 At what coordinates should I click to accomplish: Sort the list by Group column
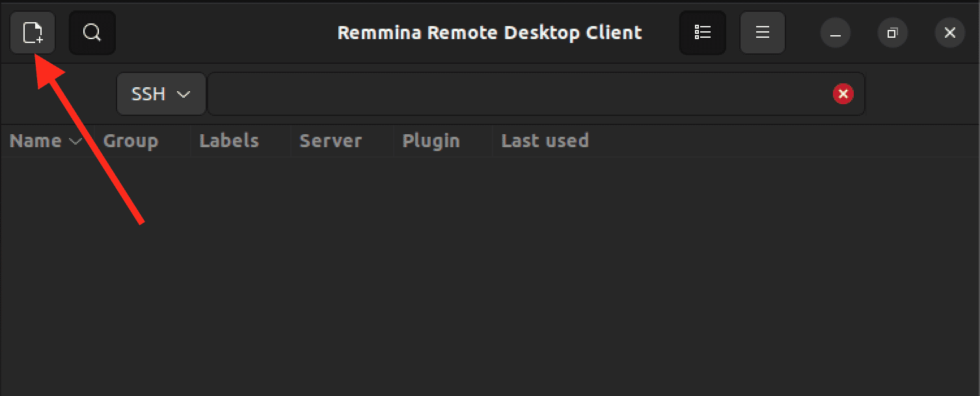[131, 141]
